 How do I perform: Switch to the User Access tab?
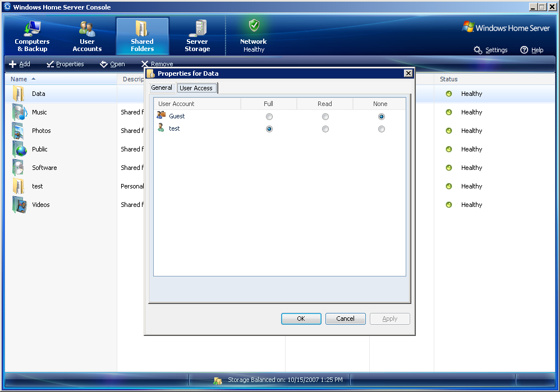pos(196,88)
